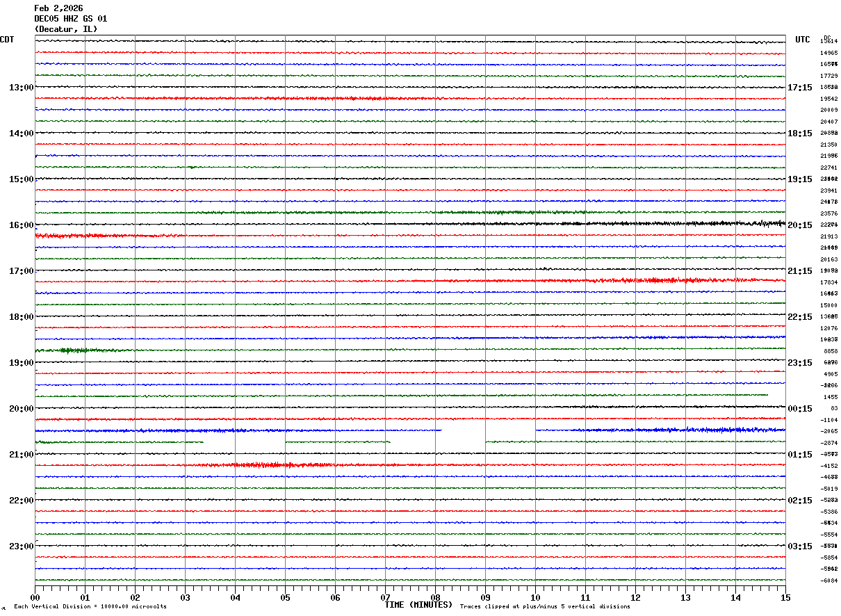Click the 15 minute axis tick label
The width and height of the screenshot is (841, 616).
[785, 597]
